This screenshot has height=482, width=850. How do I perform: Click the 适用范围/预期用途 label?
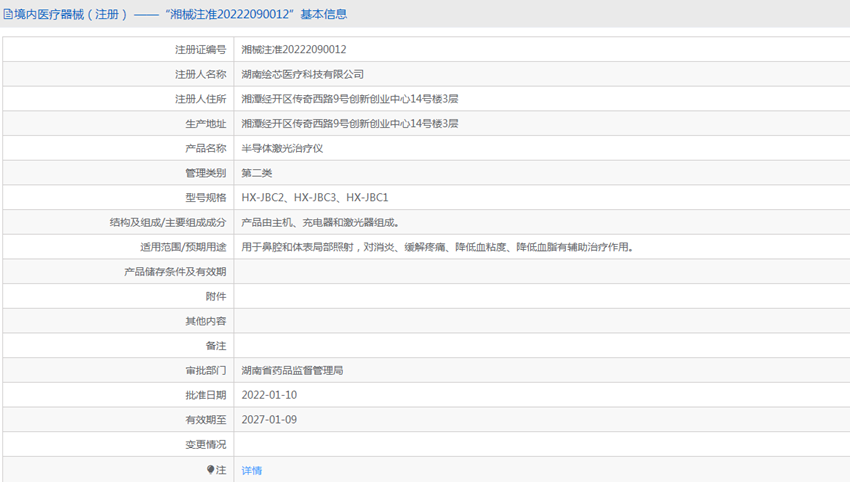[x=183, y=247]
